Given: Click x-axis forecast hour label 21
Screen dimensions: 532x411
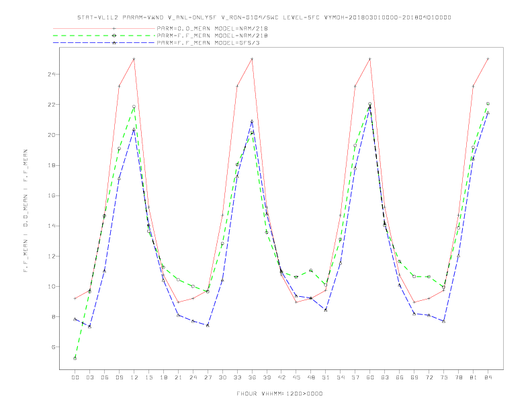Looking at the screenshot, I should (178, 377).
